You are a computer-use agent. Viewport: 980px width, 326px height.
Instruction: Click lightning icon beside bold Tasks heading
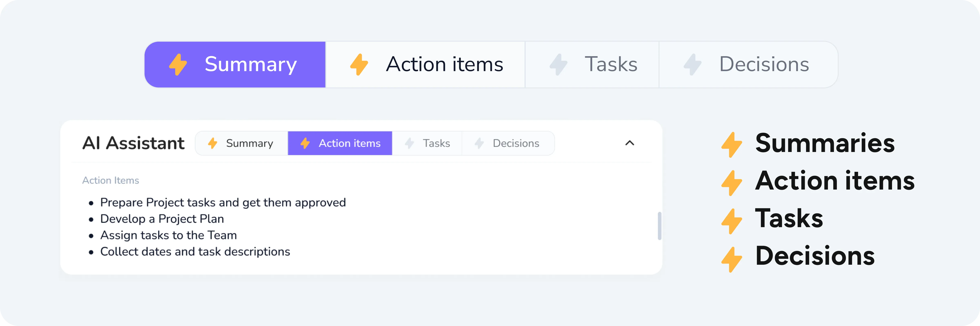click(732, 221)
